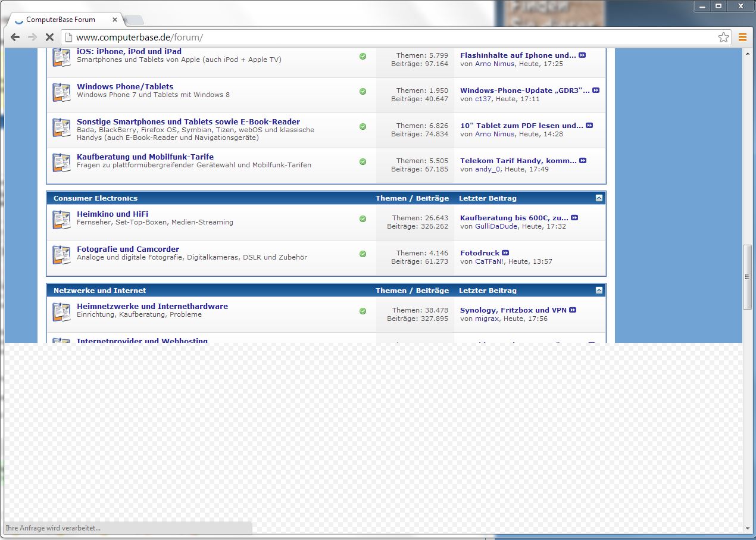This screenshot has width=756, height=540.
Task: Click forum icon next to Sonstige Smartphones und Tablets
Action: coord(61,127)
